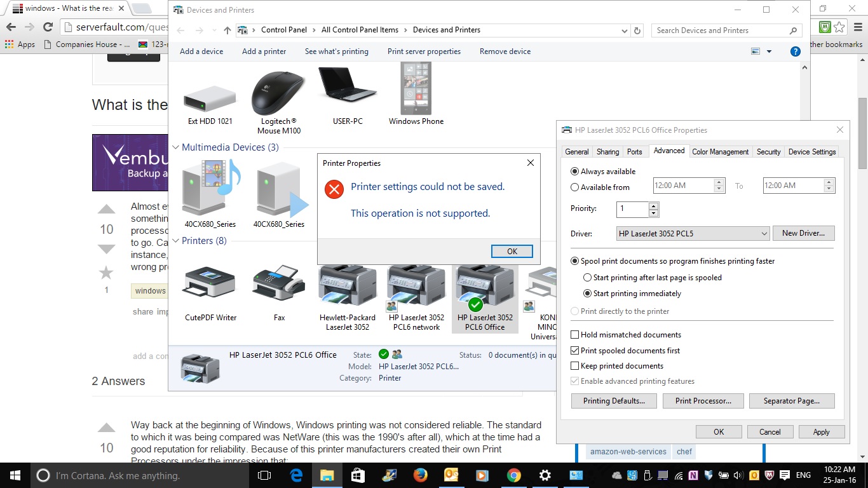Switch to the Sharing tab
The width and height of the screenshot is (868, 488).
tap(607, 152)
